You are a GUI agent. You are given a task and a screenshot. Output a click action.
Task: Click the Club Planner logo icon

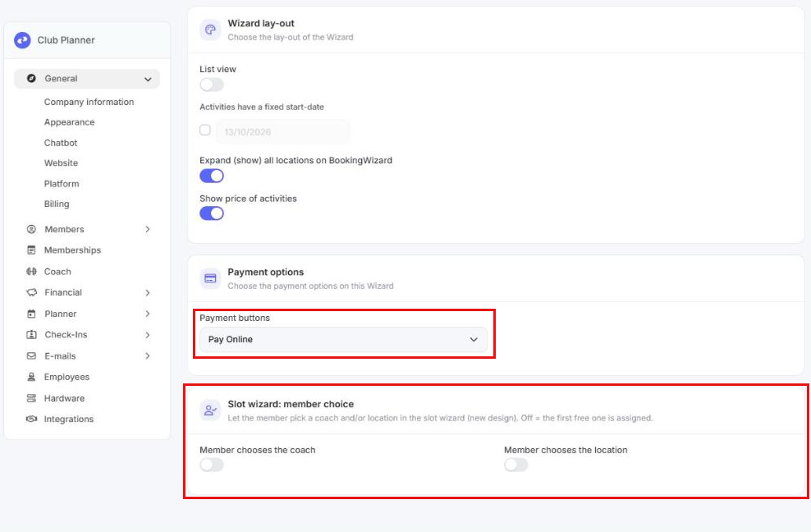click(x=22, y=40)
